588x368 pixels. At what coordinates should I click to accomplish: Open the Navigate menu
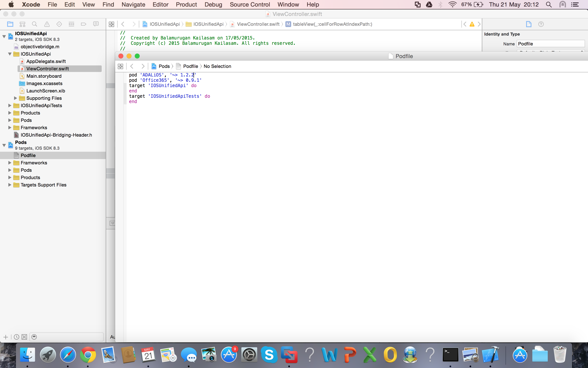133,4
